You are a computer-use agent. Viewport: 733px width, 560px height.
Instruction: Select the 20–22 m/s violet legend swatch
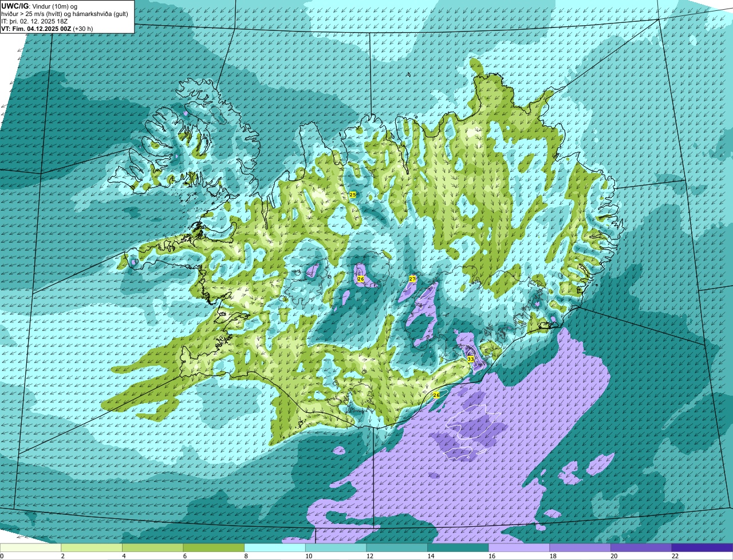[641, 547]
